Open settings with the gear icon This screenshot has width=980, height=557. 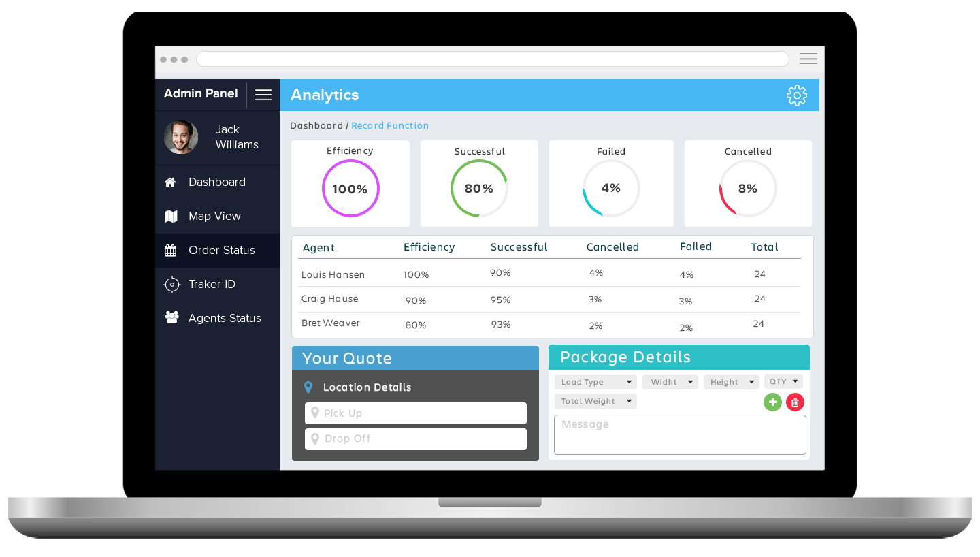pyautogui.click(x=796, y=95)
